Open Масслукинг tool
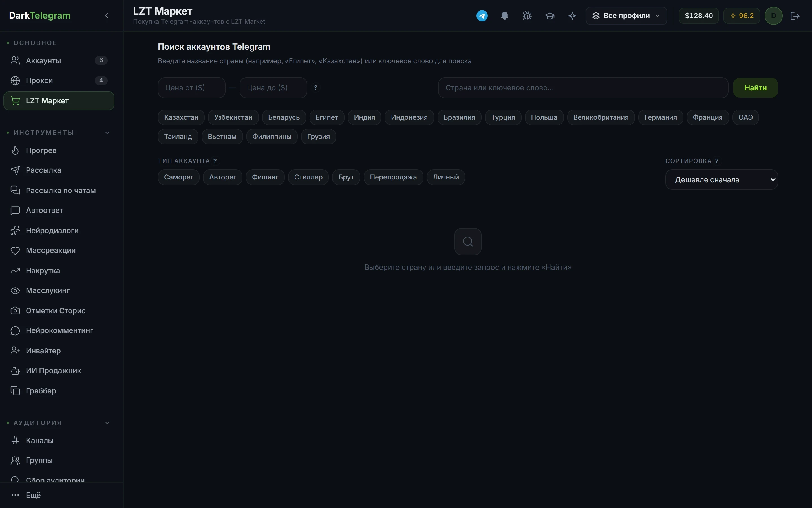Image resolution: width=812 pixels, height=508 pixels. coord(59,290)
